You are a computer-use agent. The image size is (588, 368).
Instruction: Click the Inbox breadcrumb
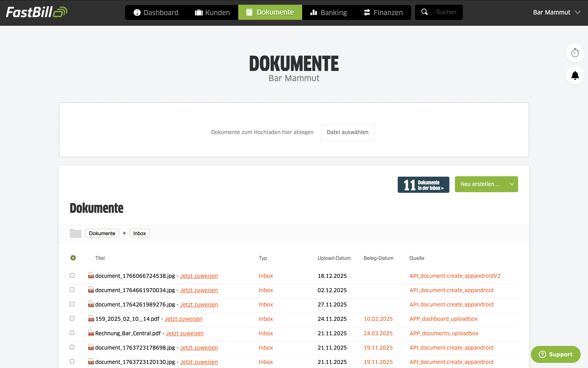pyautogui.click(x=139, y=233)
